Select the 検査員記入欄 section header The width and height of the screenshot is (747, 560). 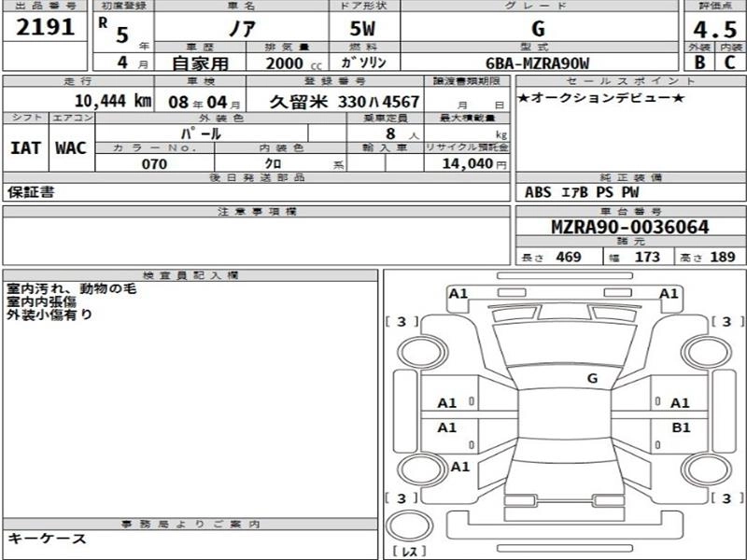point(190,275)
